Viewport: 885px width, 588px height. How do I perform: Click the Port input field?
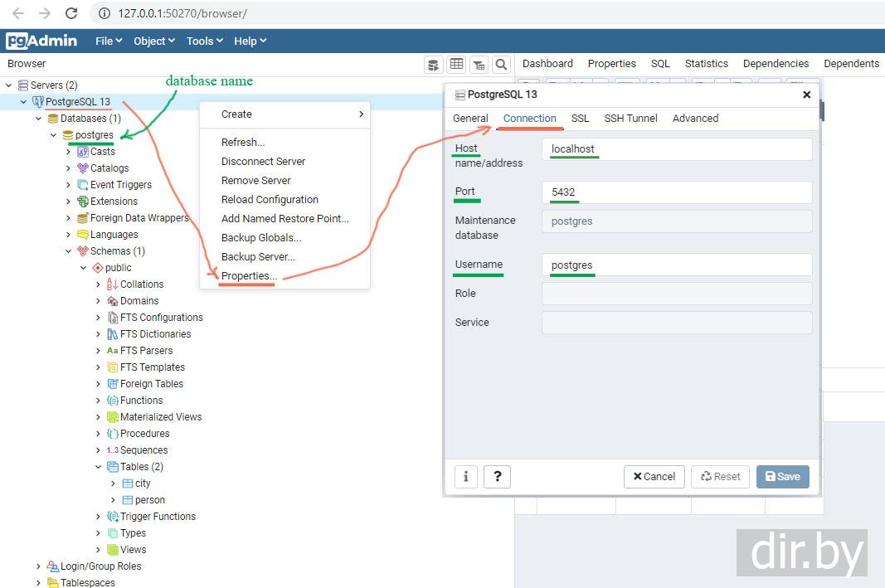tap(676, 192)
